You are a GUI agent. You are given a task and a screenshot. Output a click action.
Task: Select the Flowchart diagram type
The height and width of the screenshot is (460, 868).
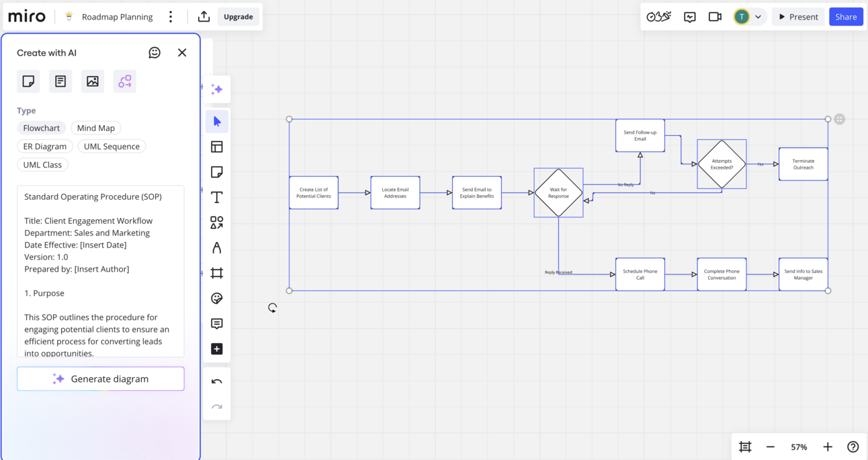point(41,127)
